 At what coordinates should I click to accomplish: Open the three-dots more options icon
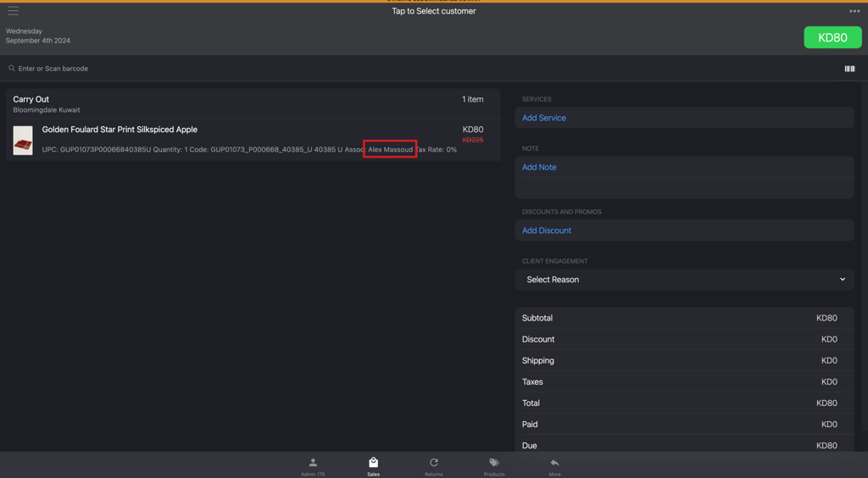point(854,11)
